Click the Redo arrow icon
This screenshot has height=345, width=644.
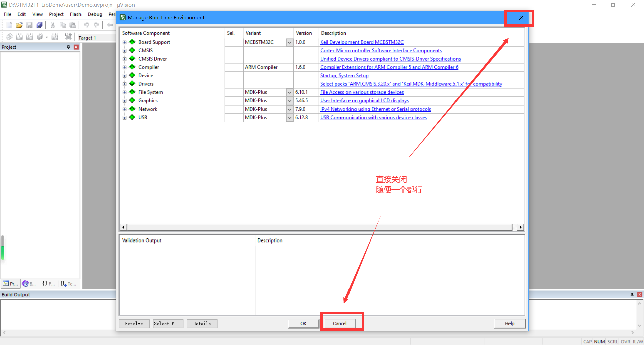(x=97, y=25)
